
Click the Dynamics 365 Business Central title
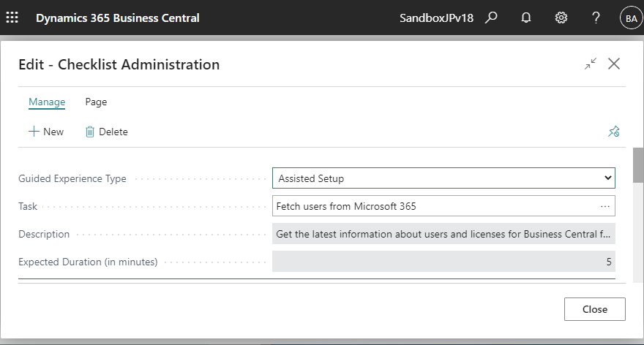tap(118, 18)
